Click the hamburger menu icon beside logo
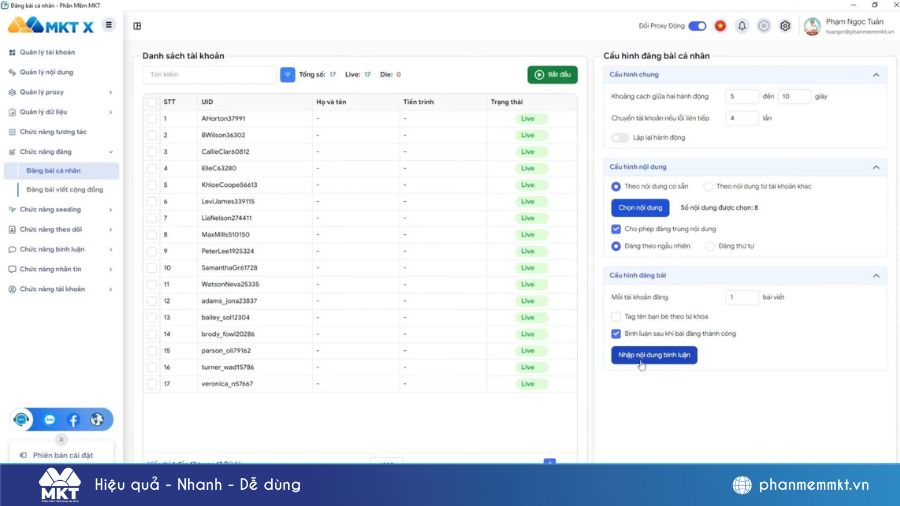The width and height of the screenshot is (900, 506). coord(108,25)
